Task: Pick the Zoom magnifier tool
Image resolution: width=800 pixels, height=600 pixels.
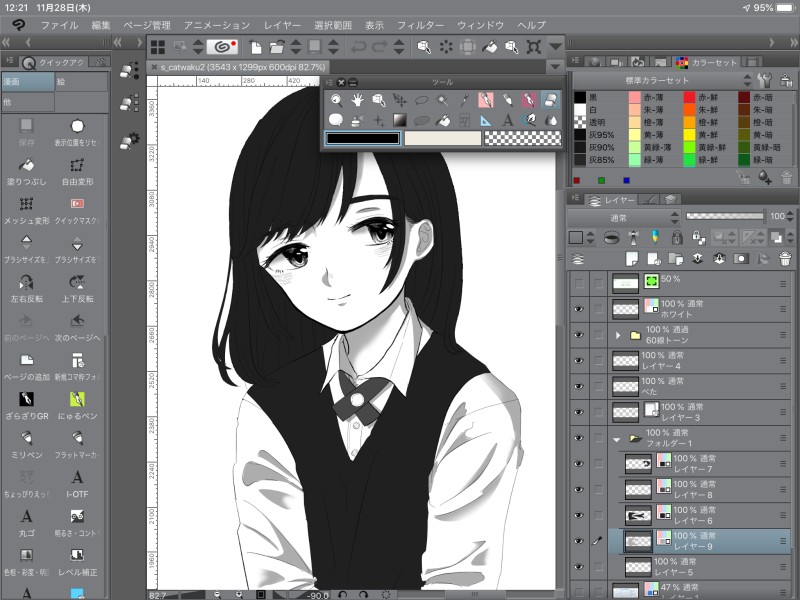Action: coord(337,100)
